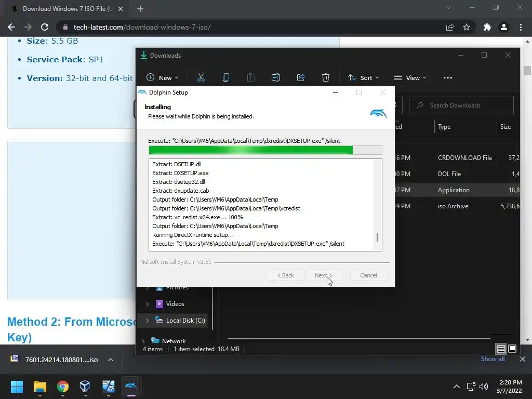The height and width of the screenshot is (399, 532).
Task: Click Cancel in Dolphin Setup
Action: point(368,275)
